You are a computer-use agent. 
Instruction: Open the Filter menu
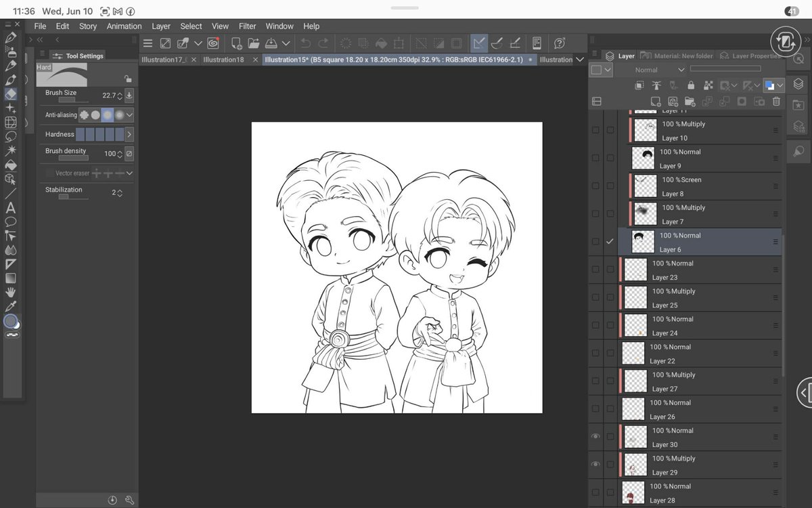click(x=248, y=26)
